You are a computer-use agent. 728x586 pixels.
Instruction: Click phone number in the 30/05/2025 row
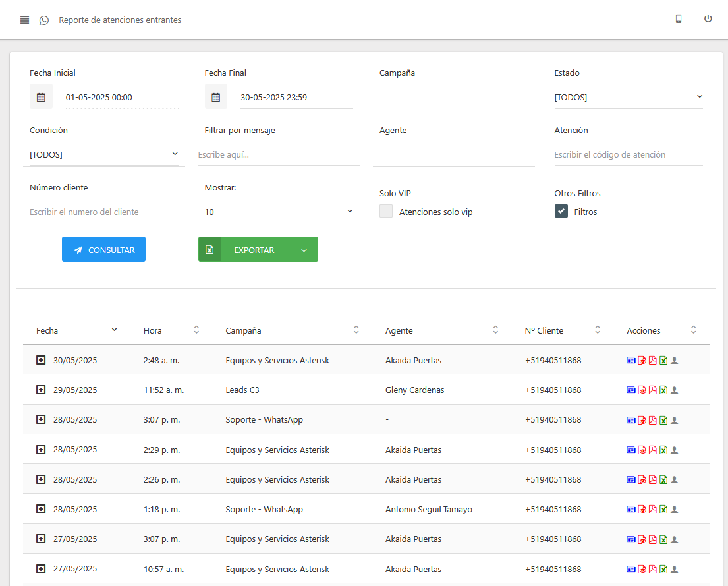click(553, 360)
